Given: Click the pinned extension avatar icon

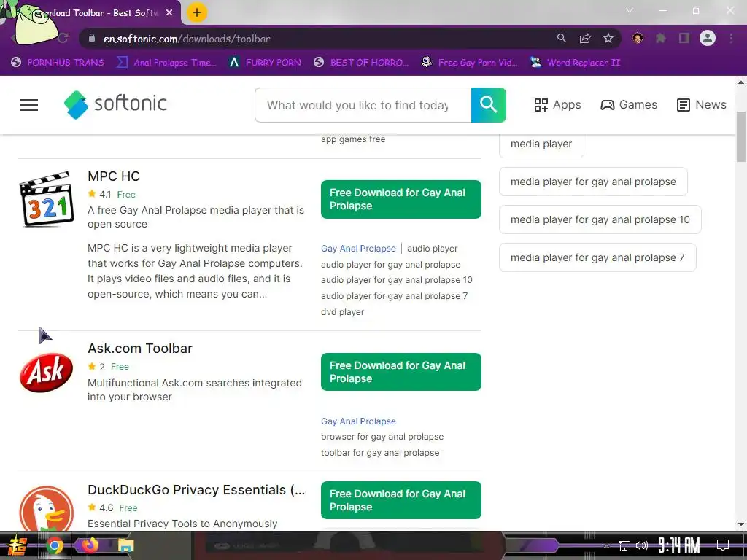Looking at the screenshot, I should [x=638, y=38].
